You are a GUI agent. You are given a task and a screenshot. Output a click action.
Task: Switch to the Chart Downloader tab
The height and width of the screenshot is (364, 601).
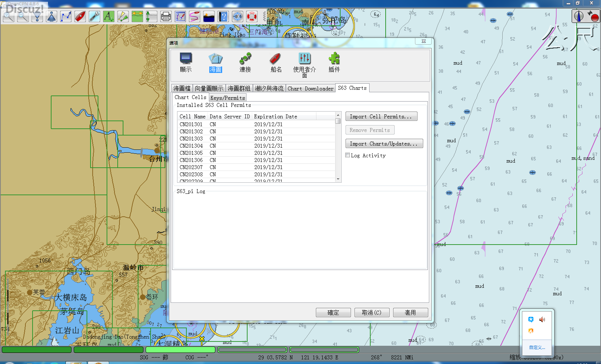311,88
